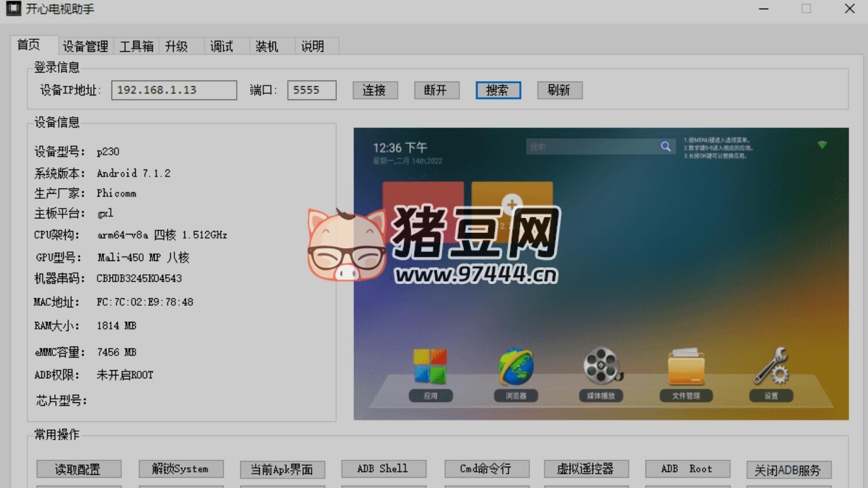Image resolution: width=868 pixels, height=488 pixels.
Task: Click the 连接 connect button
Action: 375,90
